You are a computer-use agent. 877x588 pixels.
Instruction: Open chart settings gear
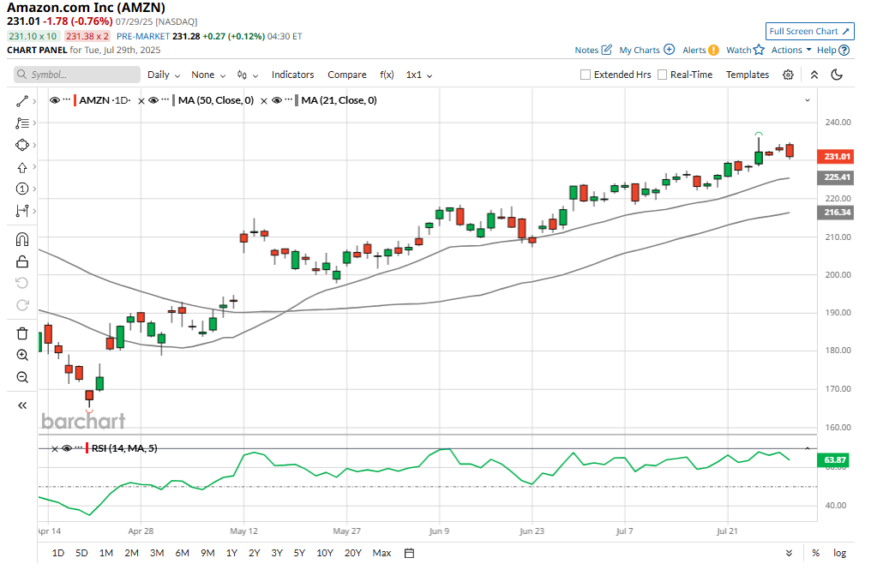[788, 75]
